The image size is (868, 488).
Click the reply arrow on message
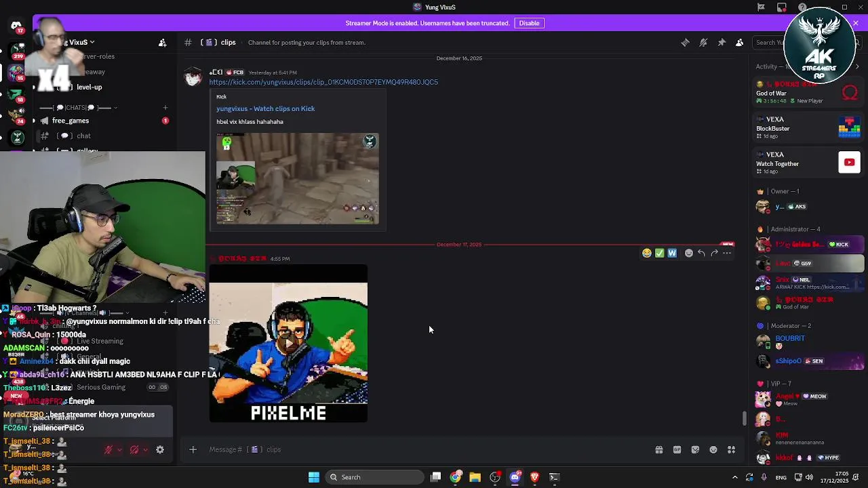pyautogui.click(x=701, y=253)
